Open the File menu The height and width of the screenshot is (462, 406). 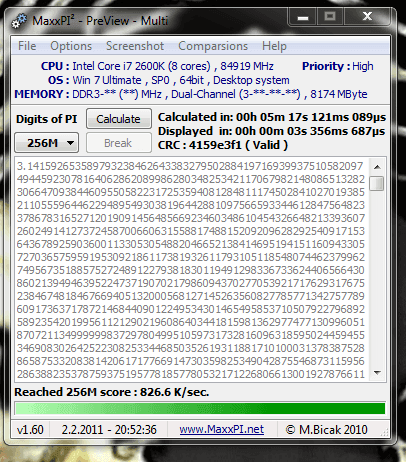coord(27,46)
